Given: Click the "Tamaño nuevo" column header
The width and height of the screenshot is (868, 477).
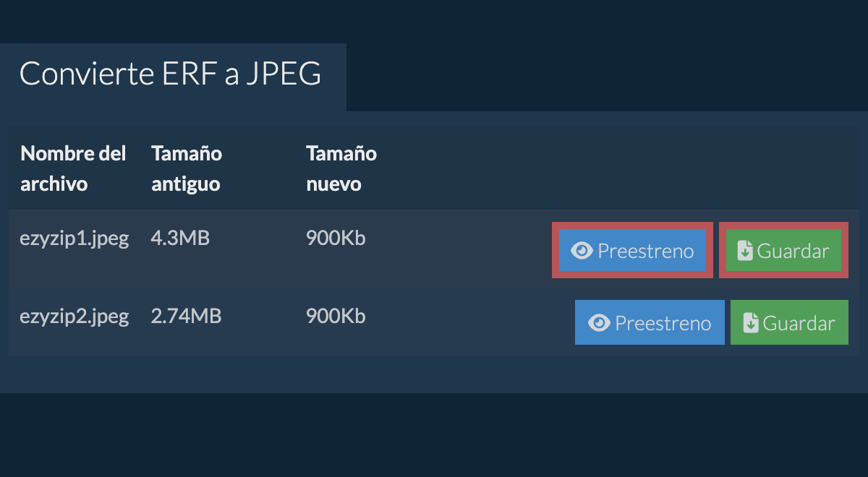Looking at the screenshot, I should [x=341, y=168].
